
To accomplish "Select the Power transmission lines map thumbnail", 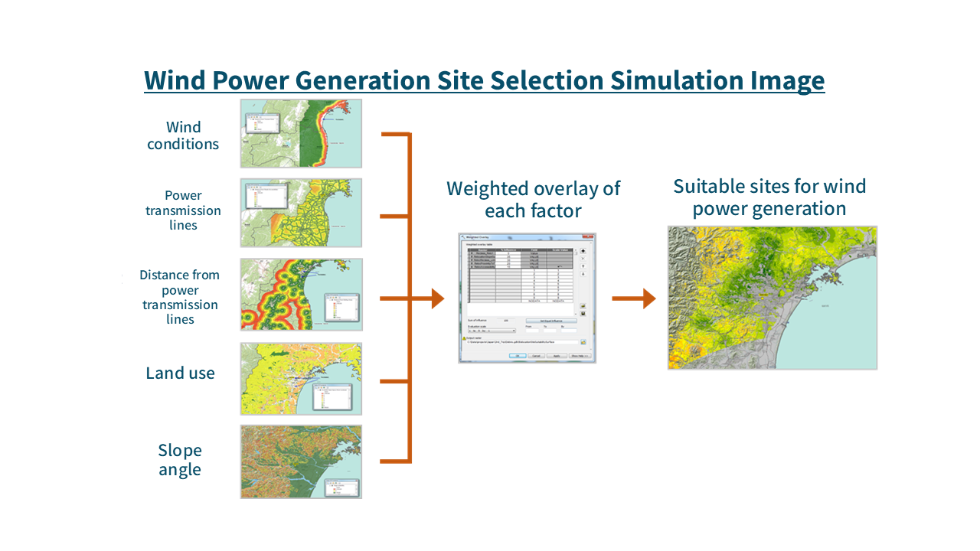I will 301,213.
